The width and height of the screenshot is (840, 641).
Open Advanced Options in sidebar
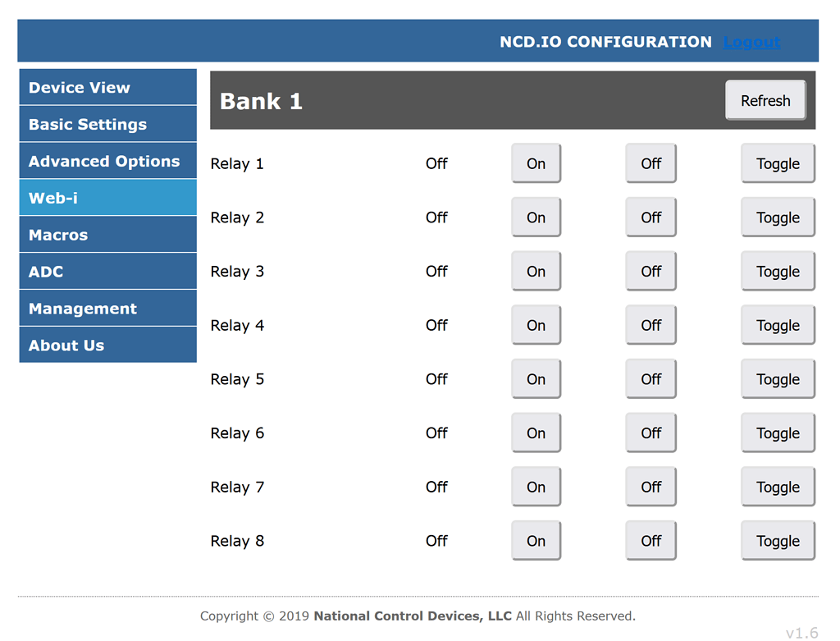click(107, 162)
